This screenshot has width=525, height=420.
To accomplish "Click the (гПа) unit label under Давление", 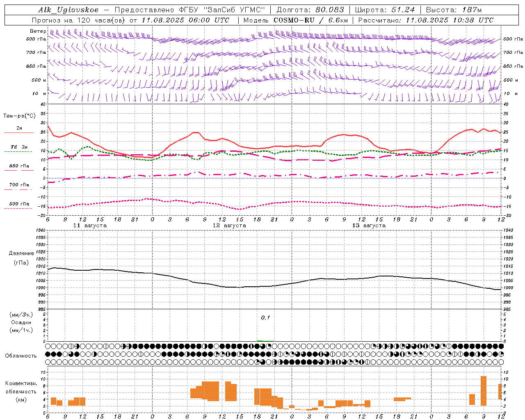I will [21, 262].
